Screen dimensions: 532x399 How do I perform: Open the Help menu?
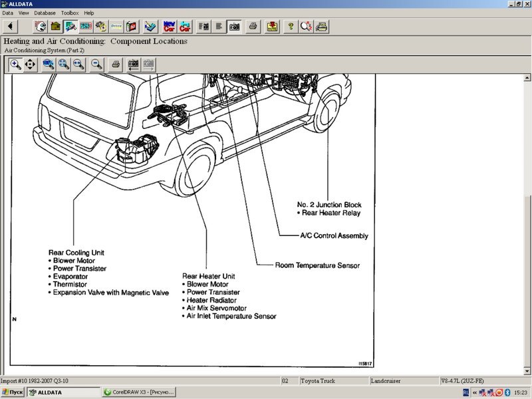89,13
